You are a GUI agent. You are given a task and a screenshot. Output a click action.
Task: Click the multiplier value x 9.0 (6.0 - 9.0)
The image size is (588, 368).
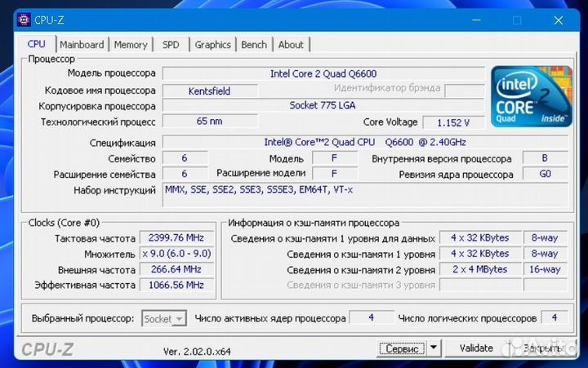pos(176,254)
